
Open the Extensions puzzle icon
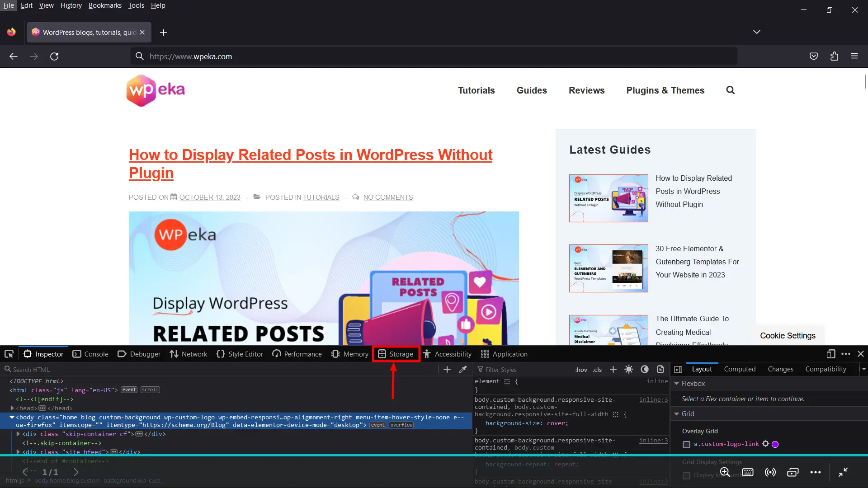coord(834,56)
